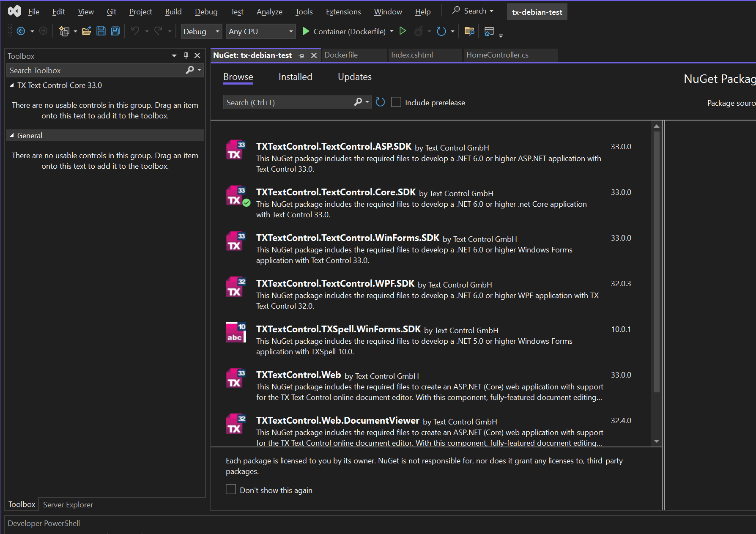Image resolution: width=756 pixels, height=534 pixels.
Task: Pin the Toolbox panel with the pushpin icon
Action: click(x=186, y=56)
